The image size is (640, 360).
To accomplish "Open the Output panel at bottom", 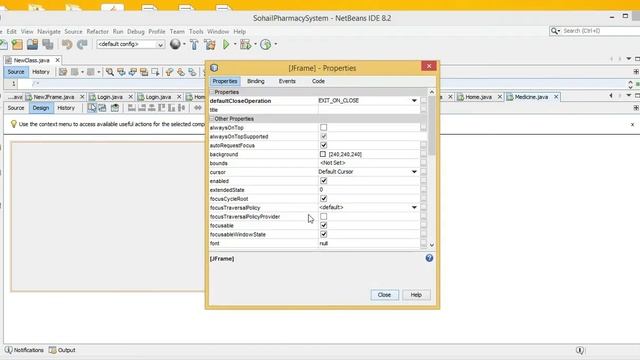I will click(62, 350).
